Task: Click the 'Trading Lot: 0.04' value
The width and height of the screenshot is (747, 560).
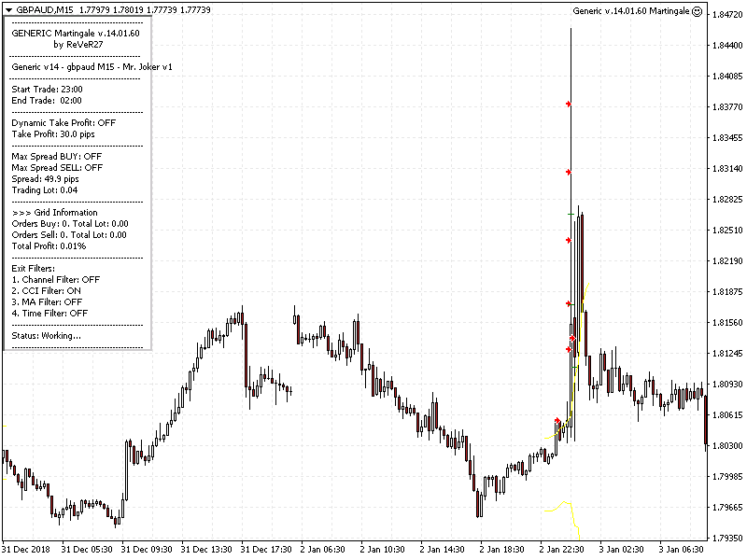Action: pos(45,190)
